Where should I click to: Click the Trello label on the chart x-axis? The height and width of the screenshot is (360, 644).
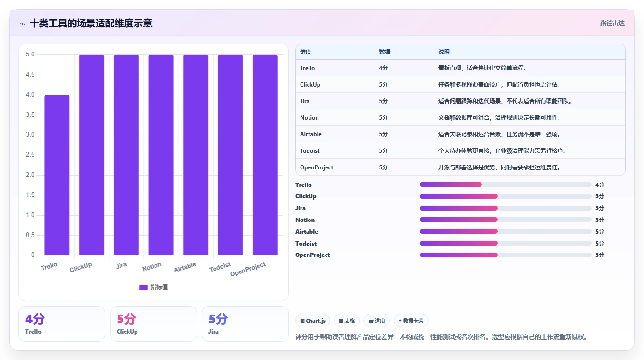point(49,266)
